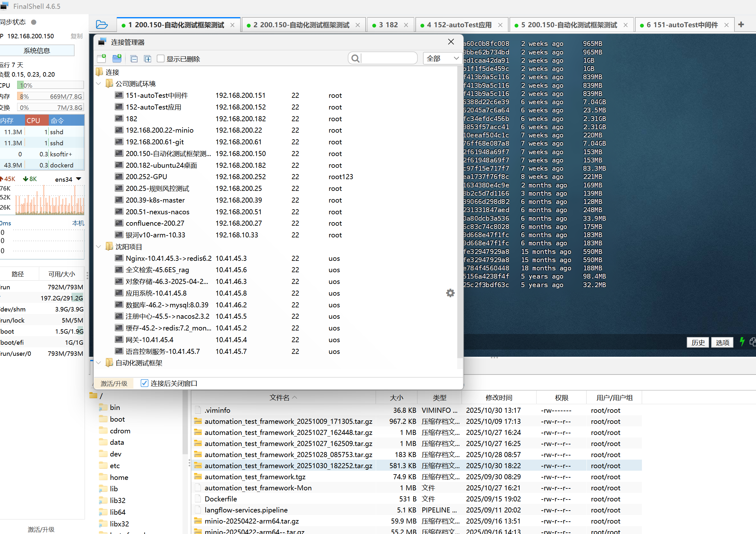Image resolution: width=756 pixels, height=534 pixels.
Task: Open the 全部 filter dropdown
Action: (442, 59)
